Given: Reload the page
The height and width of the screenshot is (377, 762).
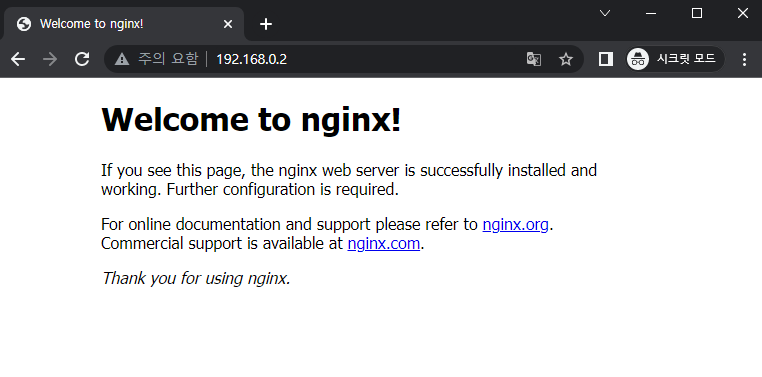Looking at the screenshot, I should click(82, 59).
